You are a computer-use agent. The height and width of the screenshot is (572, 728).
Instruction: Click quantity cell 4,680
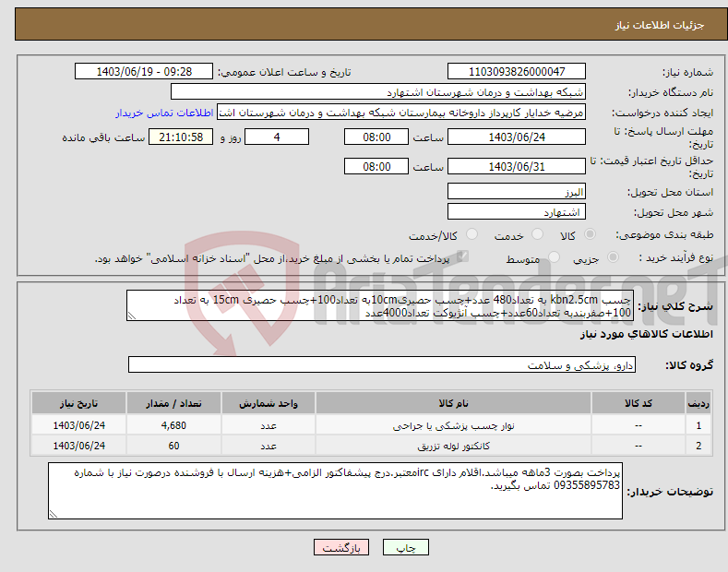173,425
